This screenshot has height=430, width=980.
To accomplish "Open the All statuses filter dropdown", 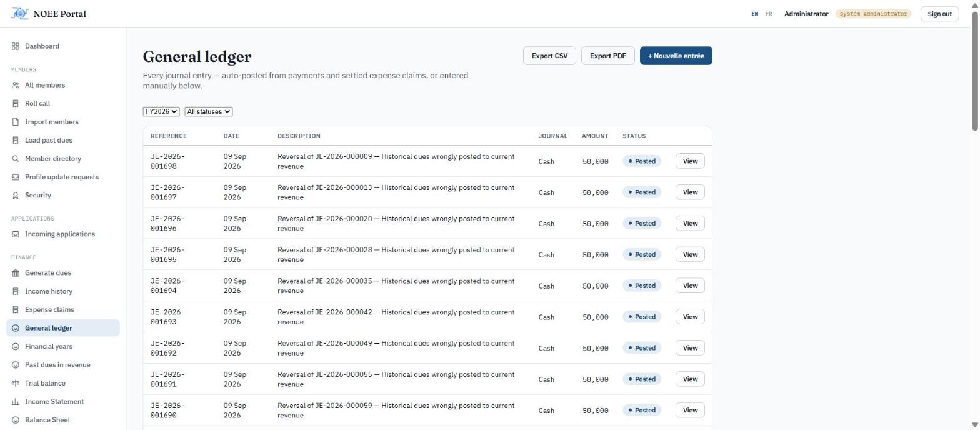I will 209,111.
